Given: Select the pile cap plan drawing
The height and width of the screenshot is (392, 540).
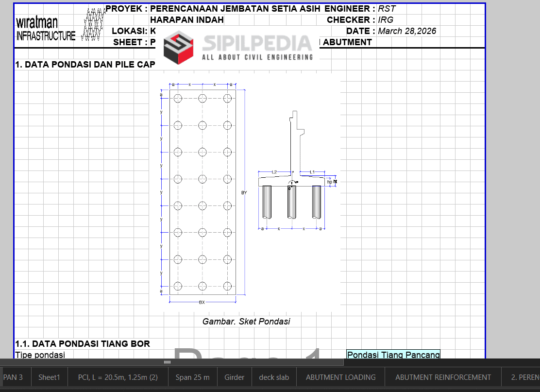Looking at the screenshot, I should 202,192.
